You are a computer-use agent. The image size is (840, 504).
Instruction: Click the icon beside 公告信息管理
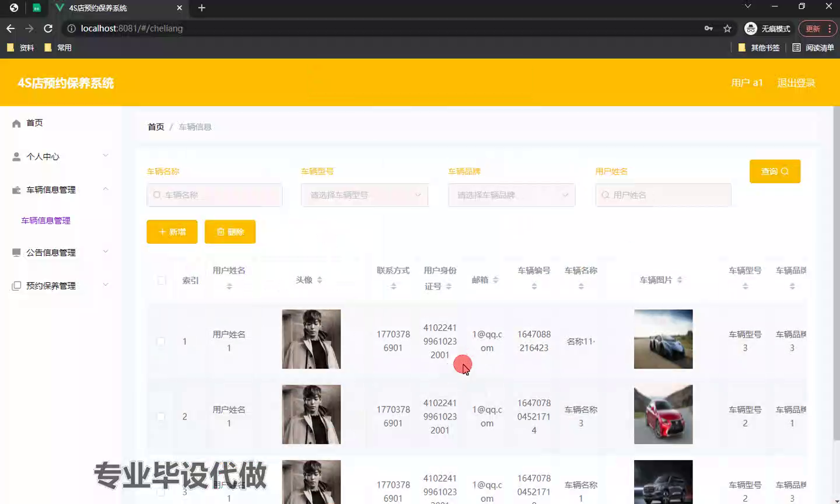16,253
